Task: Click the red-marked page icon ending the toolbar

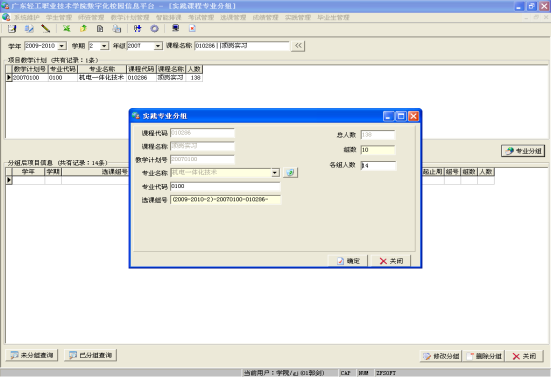Action: pos(192,28)
